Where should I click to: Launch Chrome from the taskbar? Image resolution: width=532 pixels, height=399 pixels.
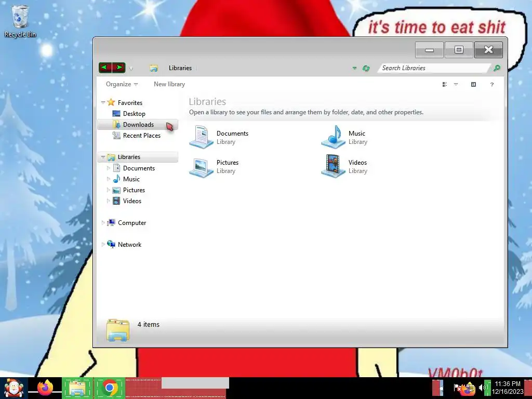pos(109,388)
